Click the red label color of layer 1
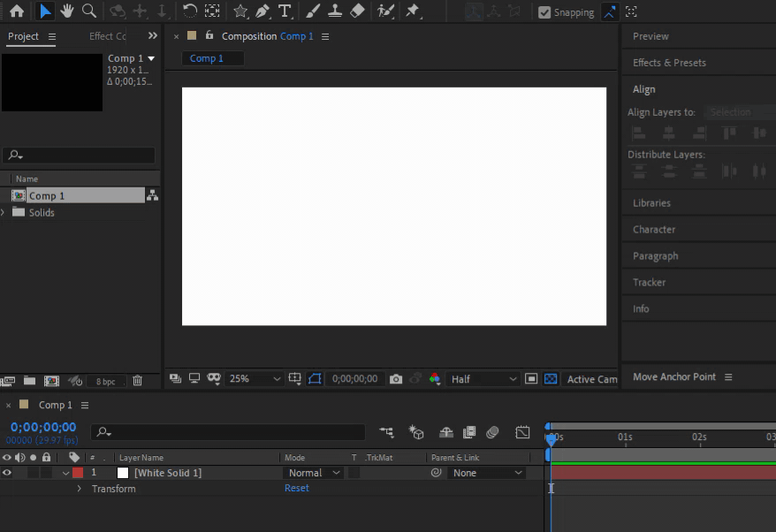 click(78, 473)
